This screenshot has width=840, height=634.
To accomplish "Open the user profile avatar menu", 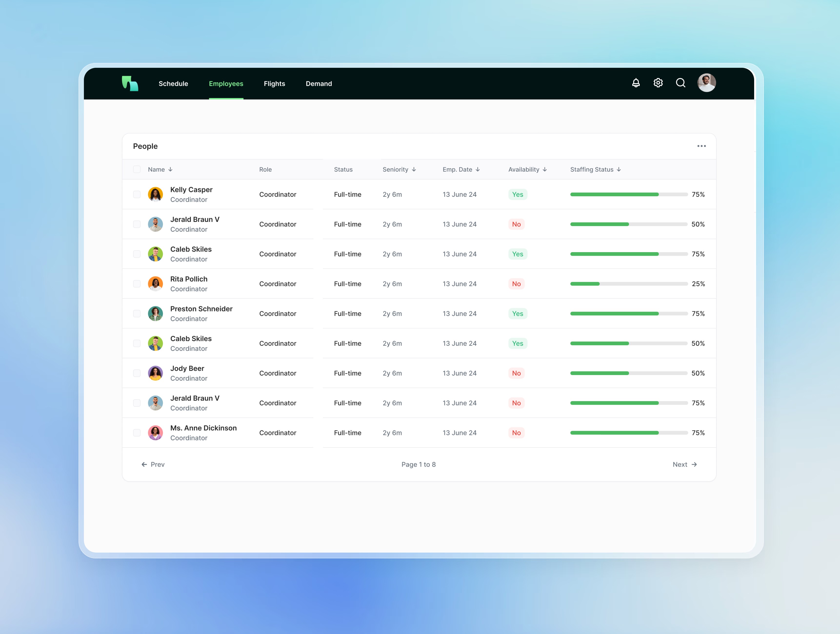I will 706,83.
